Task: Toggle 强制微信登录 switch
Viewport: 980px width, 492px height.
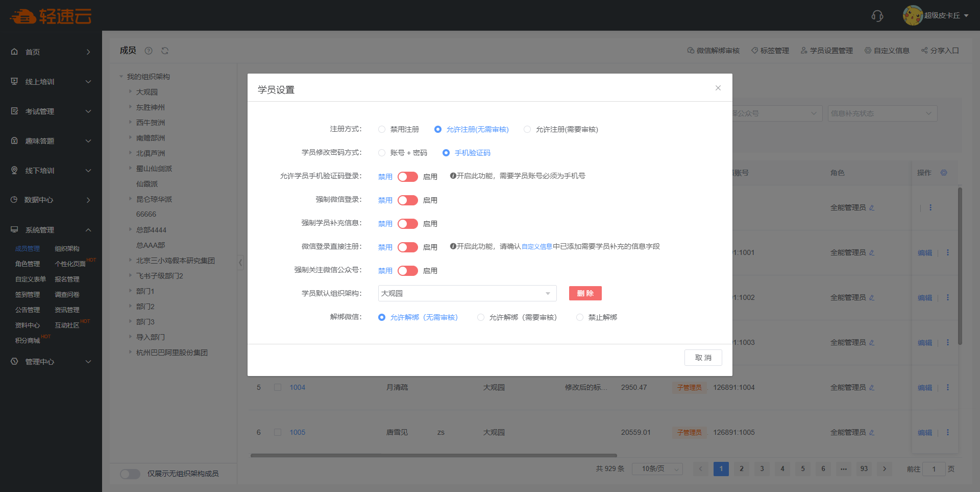Action: (407, 200)
